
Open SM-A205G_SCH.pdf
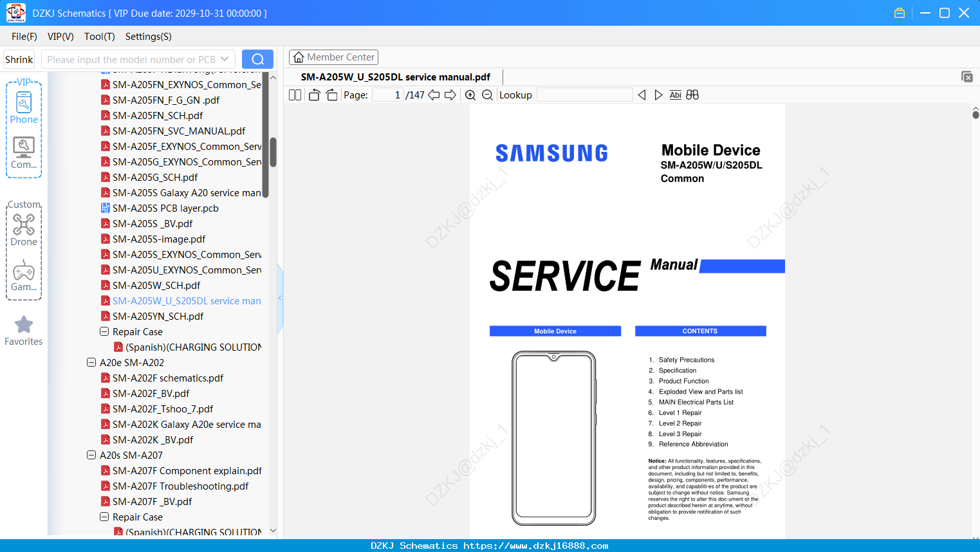(155, 178)
